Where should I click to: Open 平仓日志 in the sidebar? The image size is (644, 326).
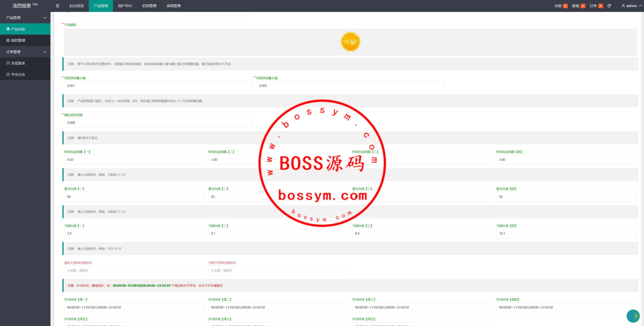click(x=25, y=74)
